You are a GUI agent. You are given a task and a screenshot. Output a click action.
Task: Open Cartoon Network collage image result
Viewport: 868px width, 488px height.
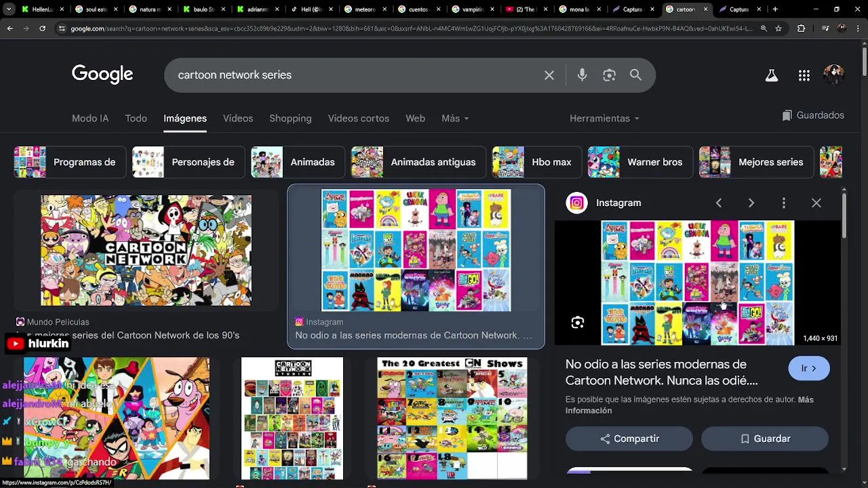pyautogui.click(x=146, y=250)
